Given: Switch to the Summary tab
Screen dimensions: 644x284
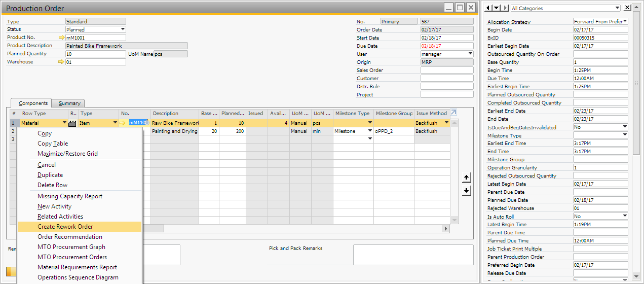Looking at the screenshot, I should click(x=69, y=103).
